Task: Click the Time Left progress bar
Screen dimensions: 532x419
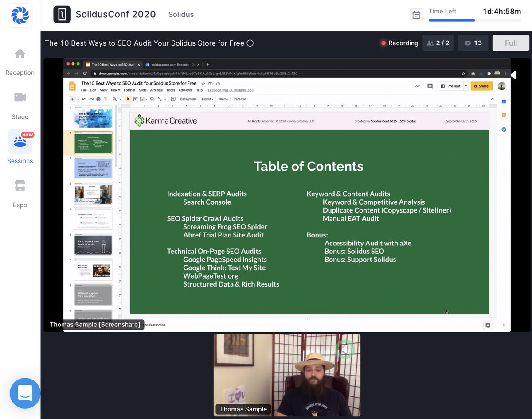Action: pos(475,20)
